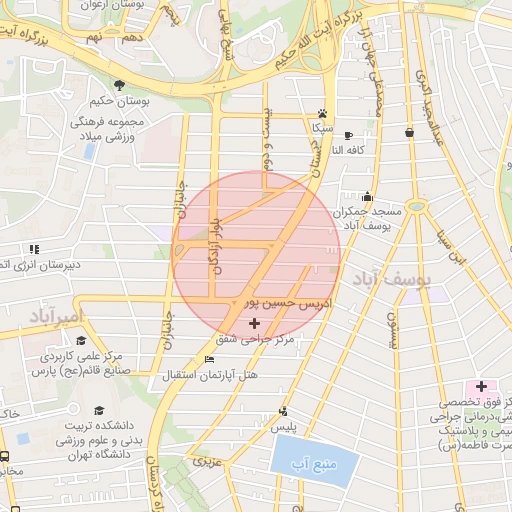Click the coffee cup icon for کافه النا
Viewport: 512px width, 512px height.
pyautogui.click(x=348, y=135)
